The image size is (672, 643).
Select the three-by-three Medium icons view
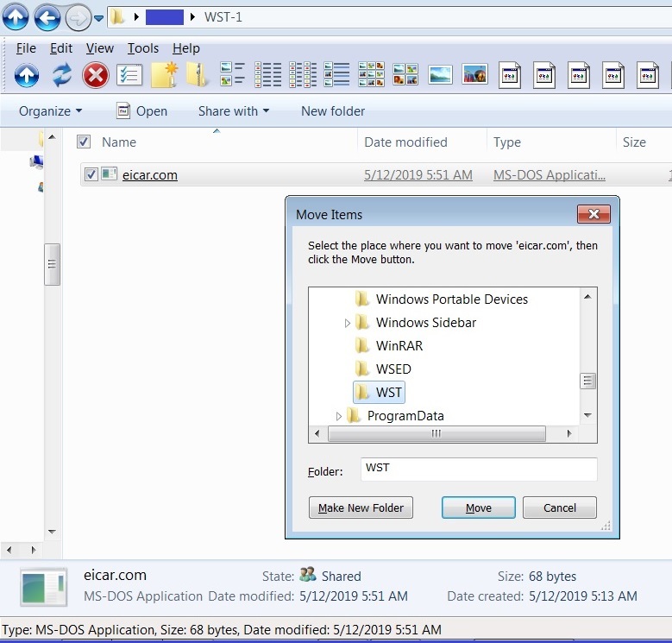(x=371, y=74)
